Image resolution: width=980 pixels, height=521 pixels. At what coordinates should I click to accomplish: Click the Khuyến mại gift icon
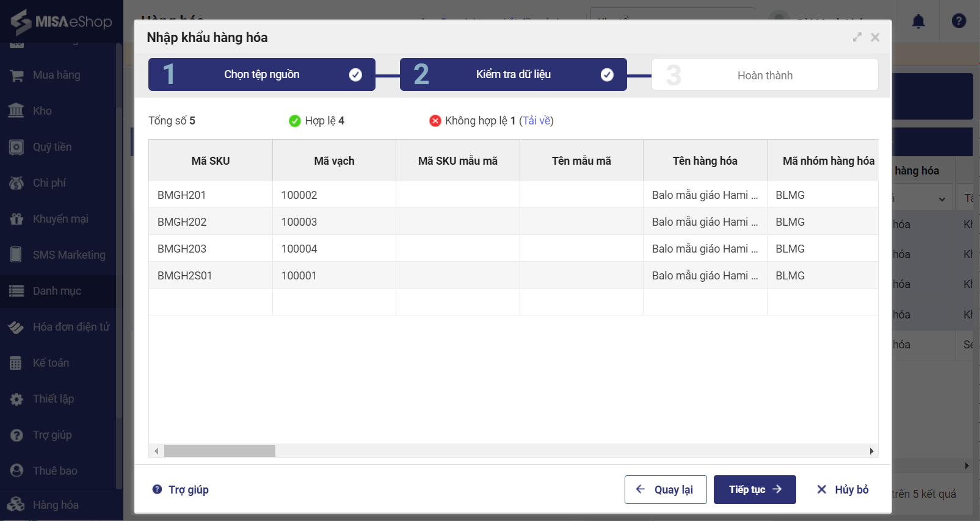click(x=16, y=219)
